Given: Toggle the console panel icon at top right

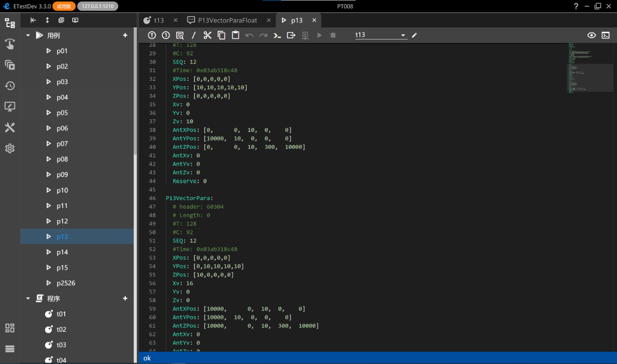Looking at the screenshot, I should tap(605, 35).
